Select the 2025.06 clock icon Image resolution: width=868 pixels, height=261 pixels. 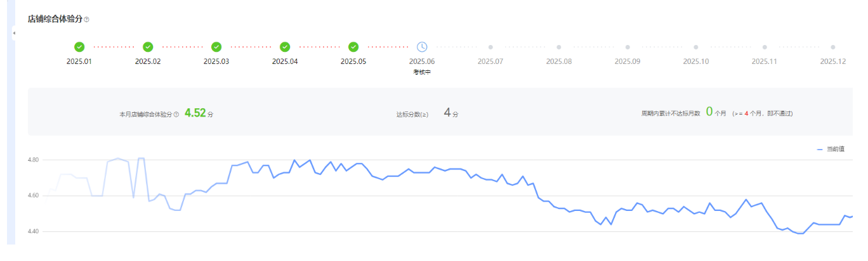[x=422, y=47]
